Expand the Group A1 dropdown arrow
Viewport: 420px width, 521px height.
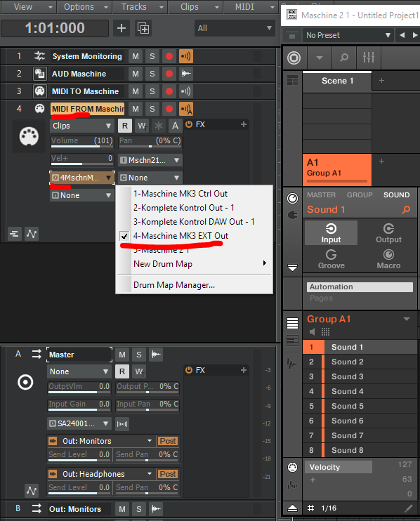pyautogui.click(x=407, y=319)
